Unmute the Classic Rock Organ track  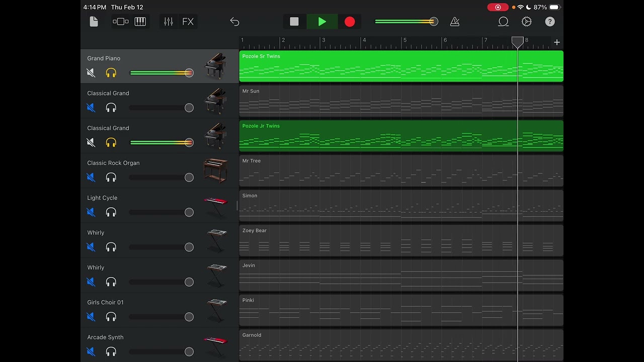(x=91, y=177)
